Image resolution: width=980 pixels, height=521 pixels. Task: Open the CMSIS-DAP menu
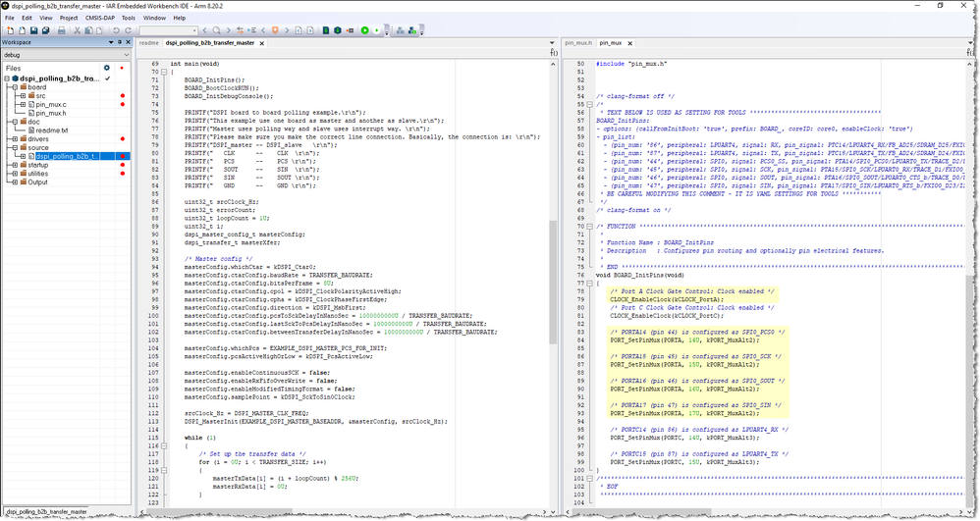pos(99,18)
